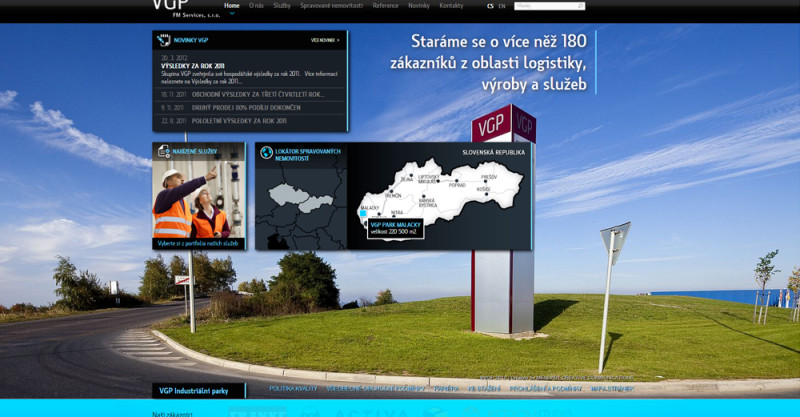The image size is (800, 417).
Task: Select the Košice map point
Action: 486,194
